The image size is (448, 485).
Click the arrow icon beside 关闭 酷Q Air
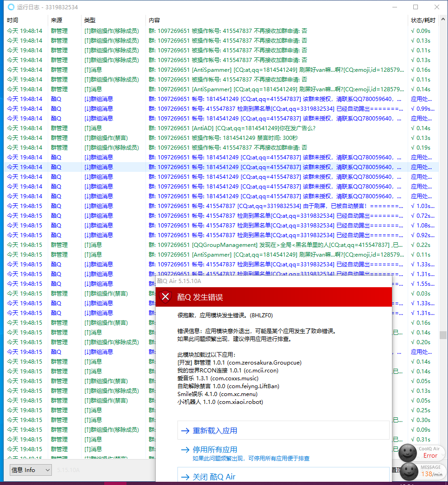185,477
